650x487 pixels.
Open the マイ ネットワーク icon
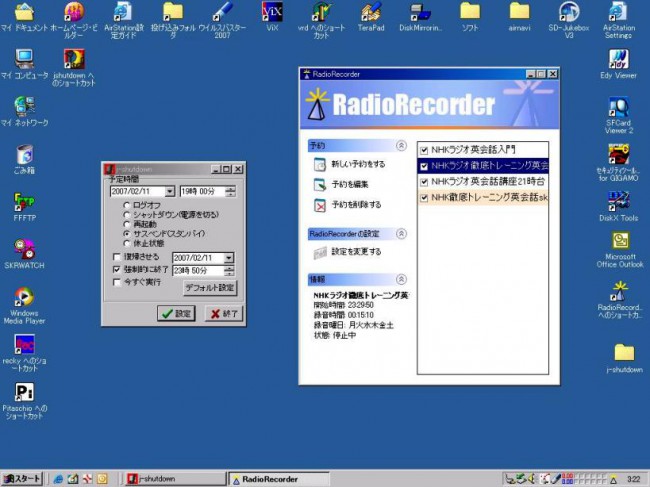pos(24,107)
